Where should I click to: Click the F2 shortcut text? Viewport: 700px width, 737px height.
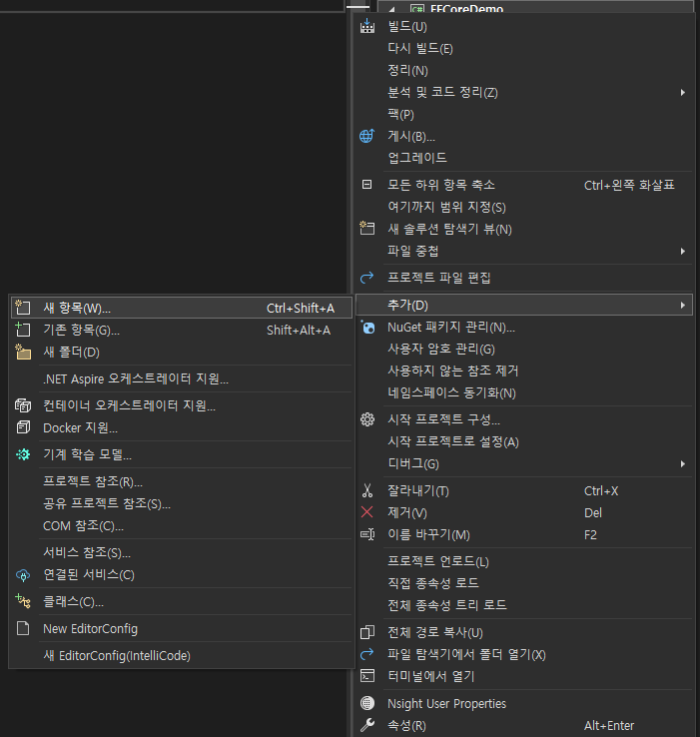click(x=590, y=535)
